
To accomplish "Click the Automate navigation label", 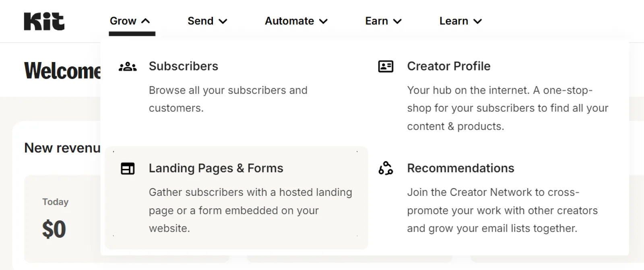I will pyautogui.click(x=289, y=21).
